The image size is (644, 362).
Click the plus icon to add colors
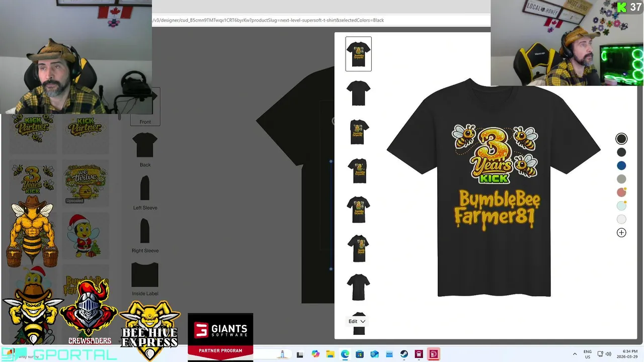[x=621, y=233]
